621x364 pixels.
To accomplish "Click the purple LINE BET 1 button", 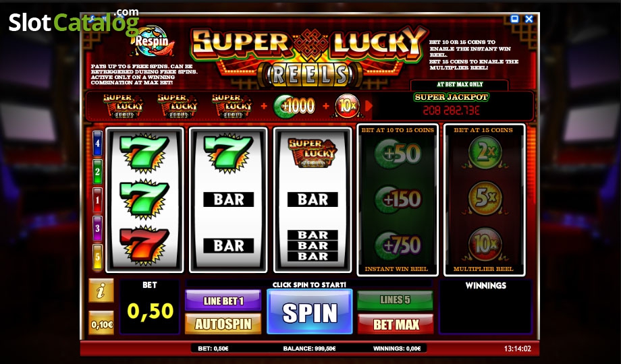I will [223, 301].
